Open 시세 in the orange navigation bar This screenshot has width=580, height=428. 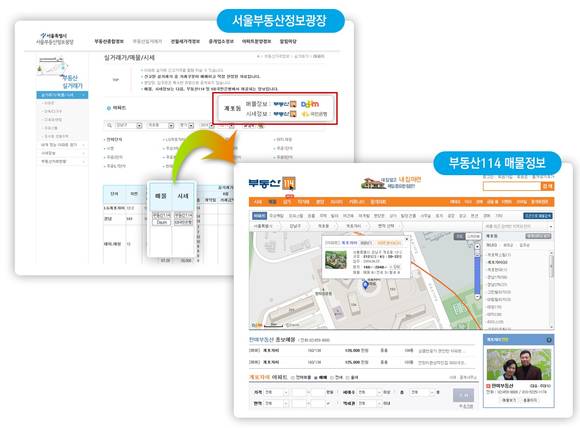coord(258,202)
